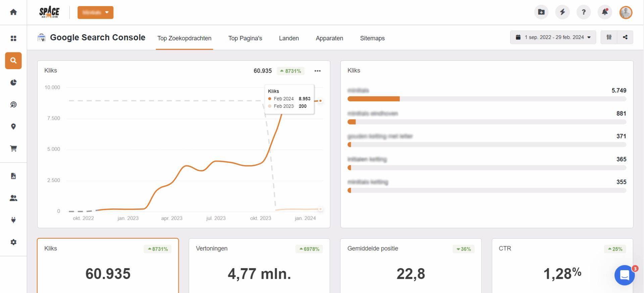This screenshot has width=644, height=293.
Task: Expand the orange client selector dropdown
Action: tap(95, 12)
